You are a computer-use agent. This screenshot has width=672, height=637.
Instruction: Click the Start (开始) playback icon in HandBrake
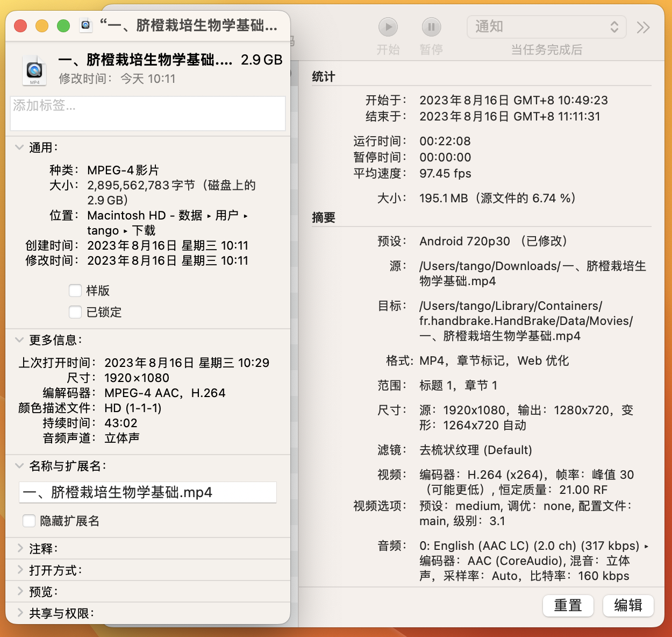click(x=388, y=27)
